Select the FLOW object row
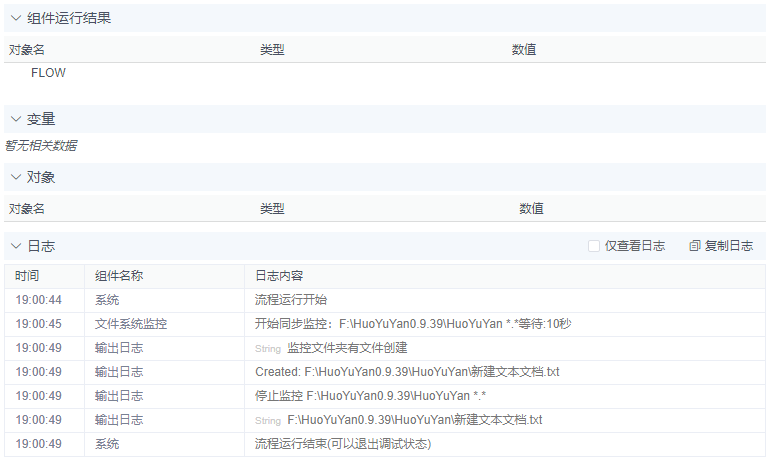Image resolution: width=770 pixels, height=461 pixels. tap(48, 73)
